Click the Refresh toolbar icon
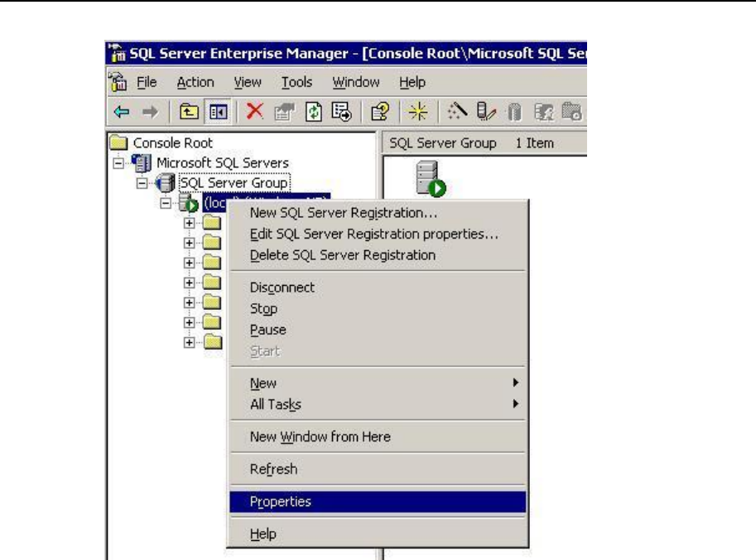 point(313,112)
